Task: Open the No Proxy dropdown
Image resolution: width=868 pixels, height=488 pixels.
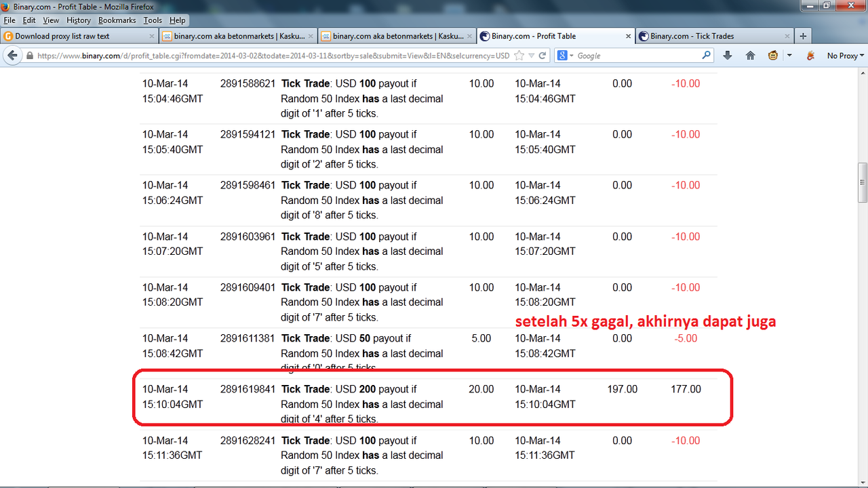Action: (845, 56)
